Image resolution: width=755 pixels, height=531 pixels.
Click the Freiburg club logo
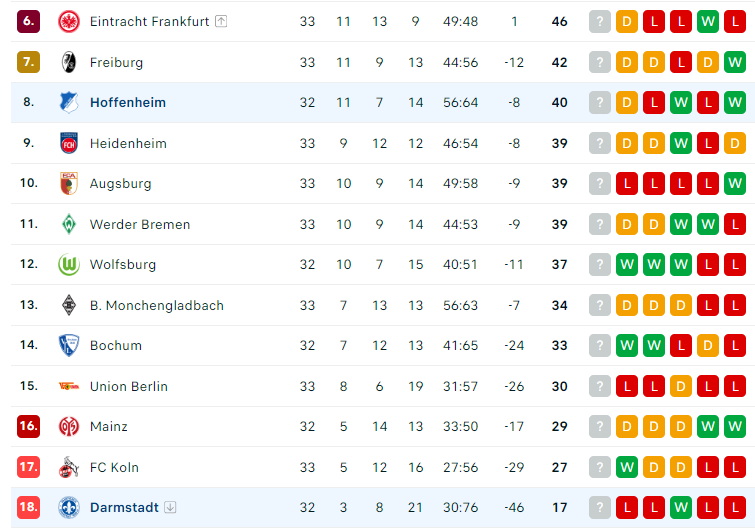pyautogui.click(x=69, y=62)
